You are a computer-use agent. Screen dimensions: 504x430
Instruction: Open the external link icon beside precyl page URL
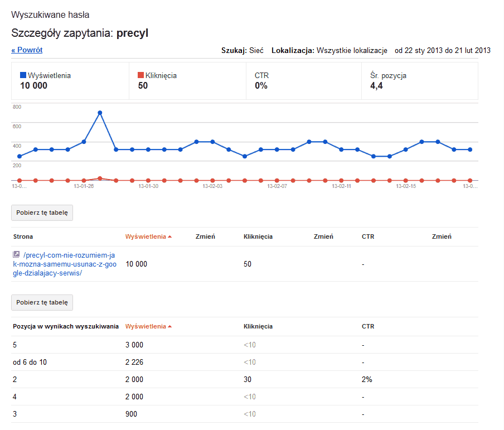16,254
